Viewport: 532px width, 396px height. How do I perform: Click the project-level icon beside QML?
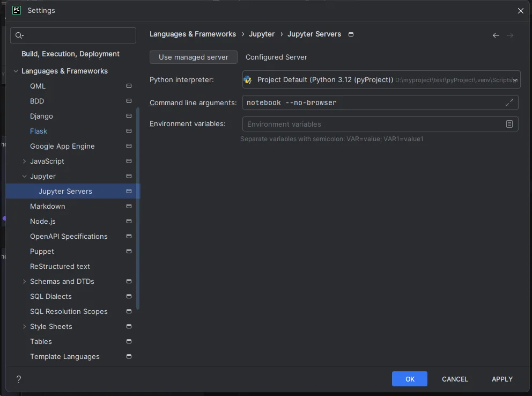[x=129, y=86]
